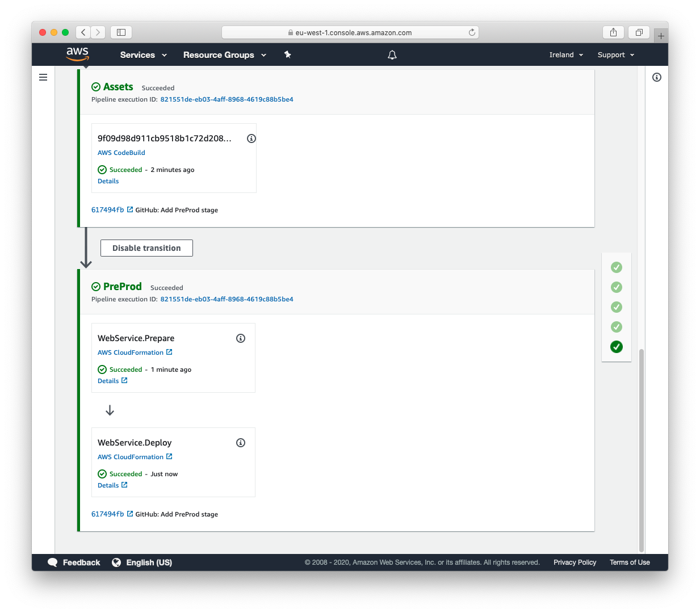Open Details under WebService.Deploy

click(x=108, y=485)
